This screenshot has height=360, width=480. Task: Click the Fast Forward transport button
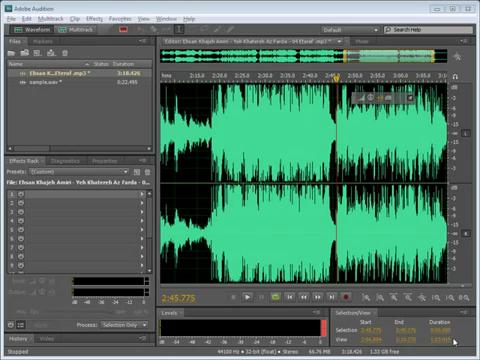tap(318, 297)
